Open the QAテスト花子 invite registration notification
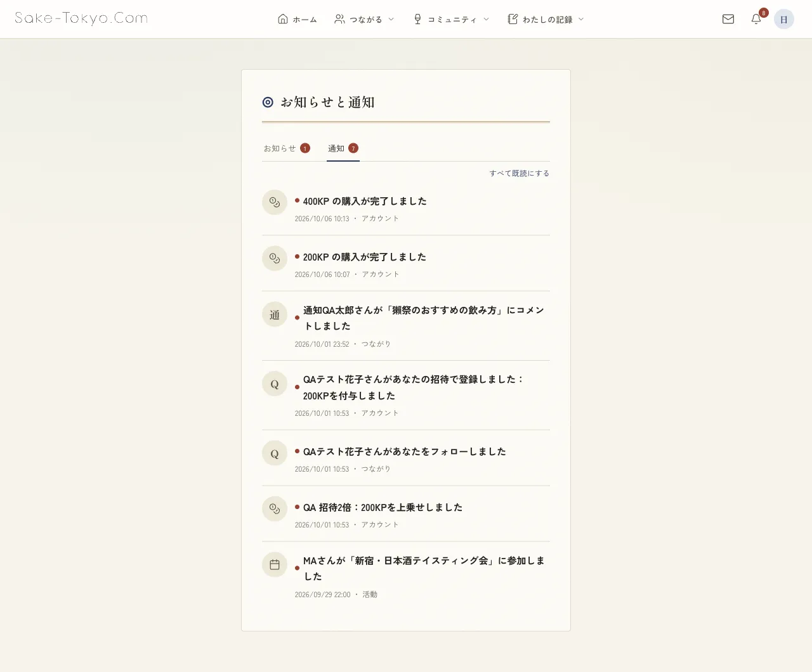Image resolution: width=812 pixels, height=672 pixels. tap(406, 395)
